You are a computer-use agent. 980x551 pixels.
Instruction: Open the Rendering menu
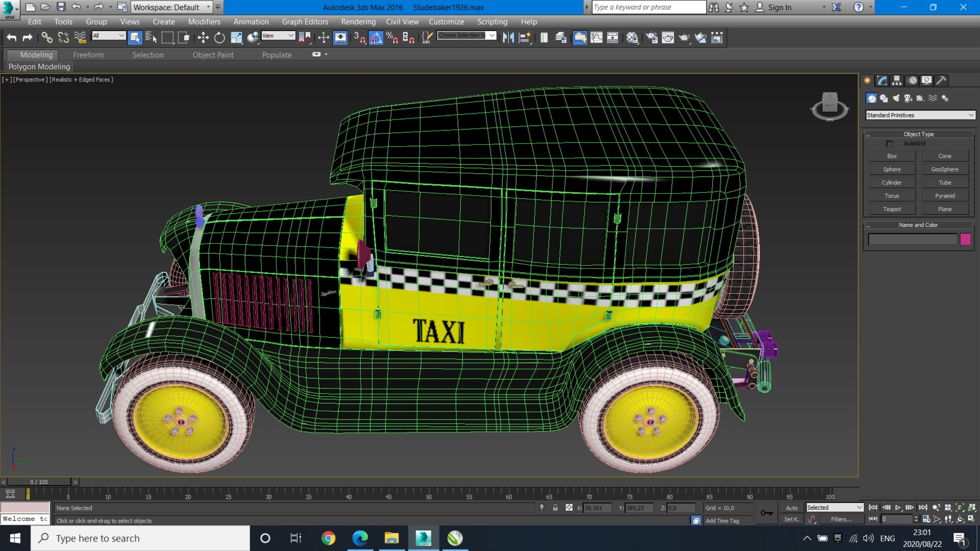(358, 21)
